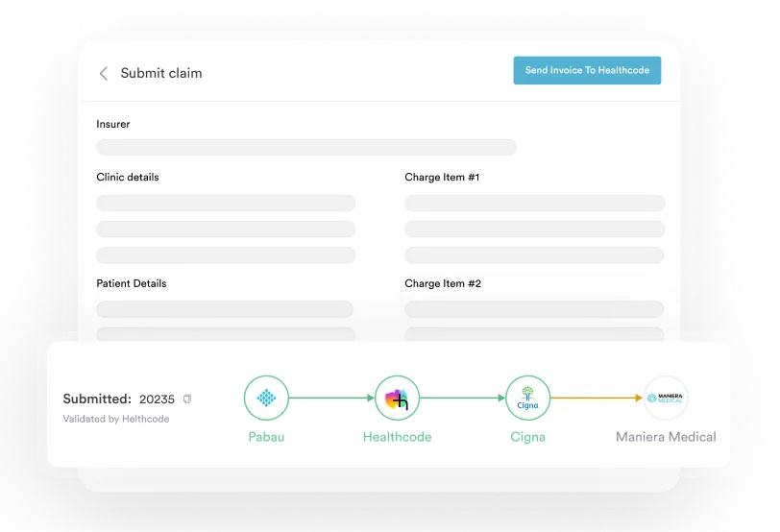The height and width of the screenshot is (532, 780).
Task: Click the Healthcode logo circle
Action: pyautogui.click(x=397, y=398)
